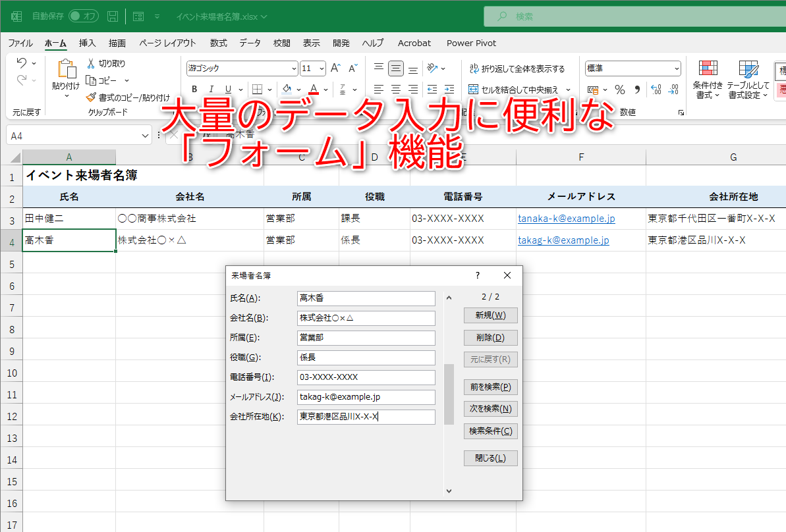Select the Format Painter (書式のコピー/貼り付け) icon
The width and height of the screenshot is (786, 532).
tap(92, 96)
